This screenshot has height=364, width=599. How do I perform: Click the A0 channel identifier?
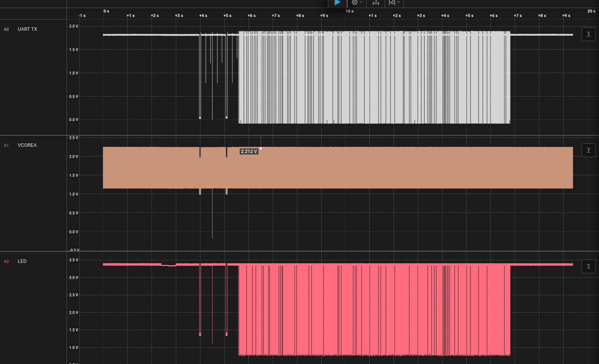click(6, 30)
